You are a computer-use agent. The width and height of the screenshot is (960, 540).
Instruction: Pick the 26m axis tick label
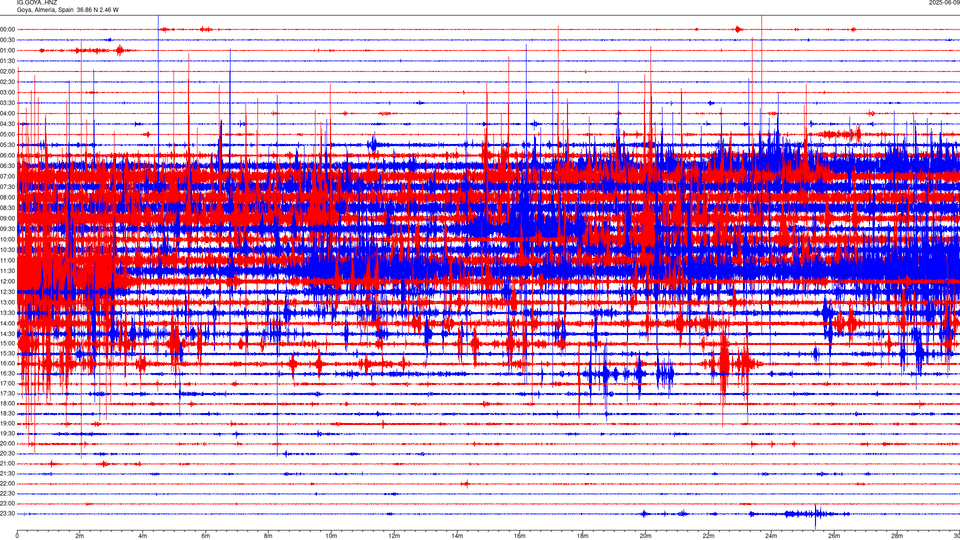834,536
